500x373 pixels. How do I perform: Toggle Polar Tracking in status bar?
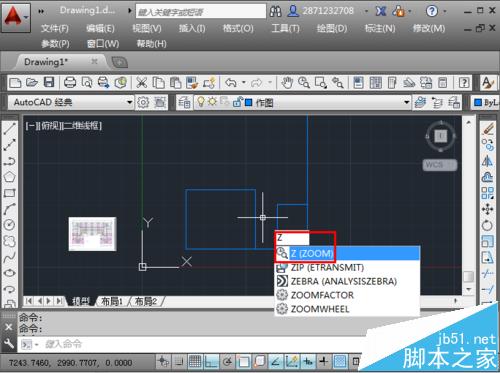coord(227,362)
